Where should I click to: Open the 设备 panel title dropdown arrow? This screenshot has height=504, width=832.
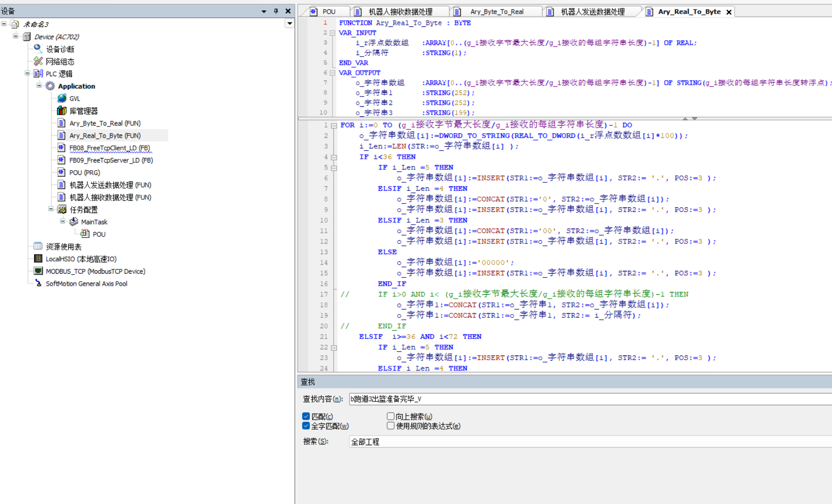point(264,11)
